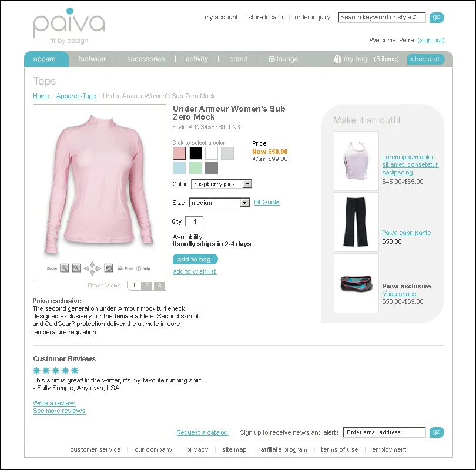Add the mock top to bag
The height and width of the screenshot is (470, 476).
point(195,259)
